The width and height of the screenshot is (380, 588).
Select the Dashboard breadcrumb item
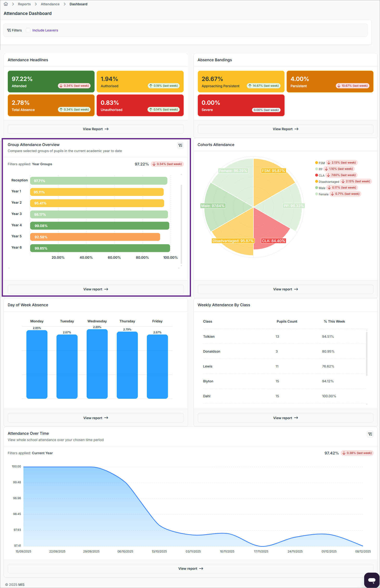79,4
